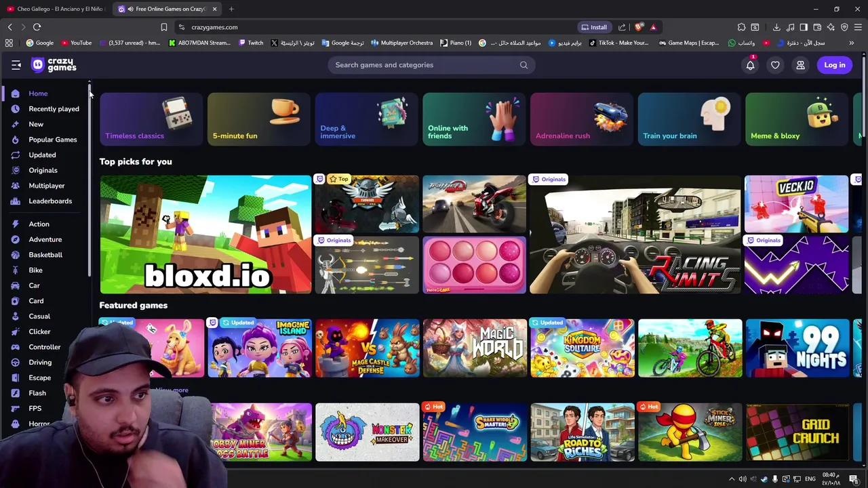The height and width of the screenshot is (488, 868).
Task: Select the Adventure category icon
Action: tap(15, 239)
